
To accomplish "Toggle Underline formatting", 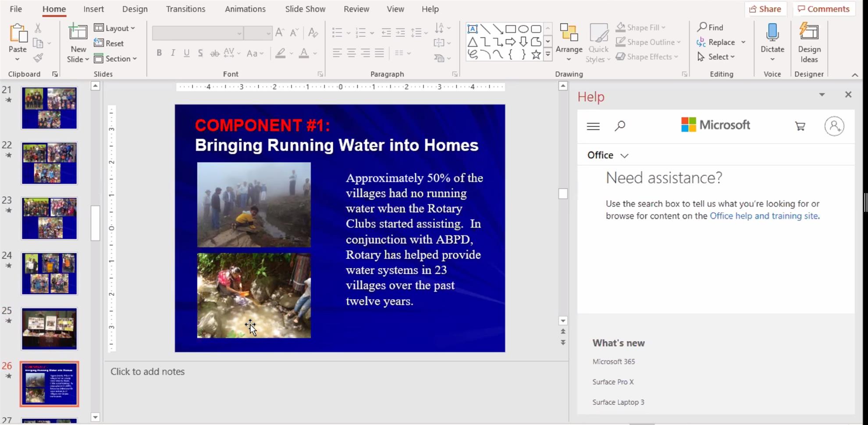I will [186, 53].
